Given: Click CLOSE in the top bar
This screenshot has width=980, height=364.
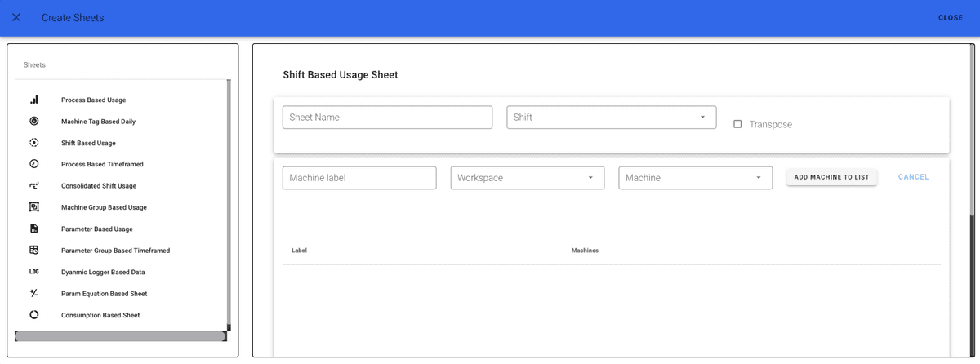Looking at the screenshot, I should (x=951, y=17).
